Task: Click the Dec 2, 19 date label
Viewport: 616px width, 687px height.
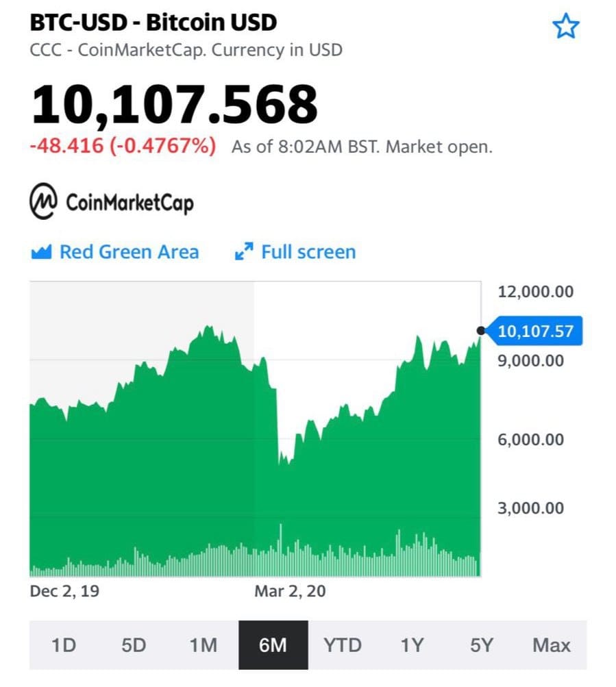Action: pos(64,592)
